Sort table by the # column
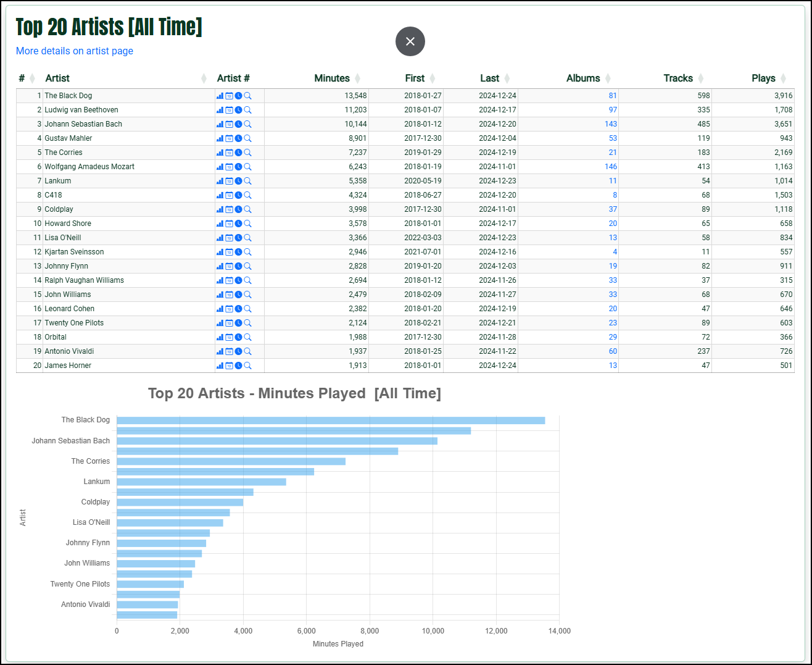The height and width of the screenshot is (665, 812). (27, 78)
